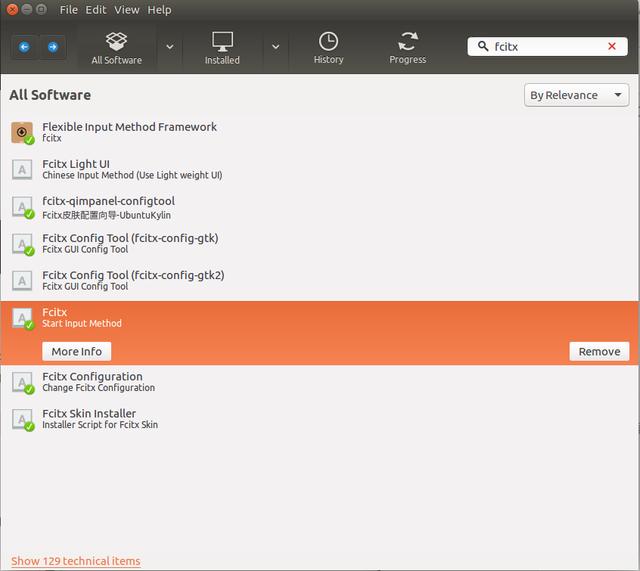Click the fcitx-config-gtk app icon
This screenshot has height=571, width=640.
[22, 244]
